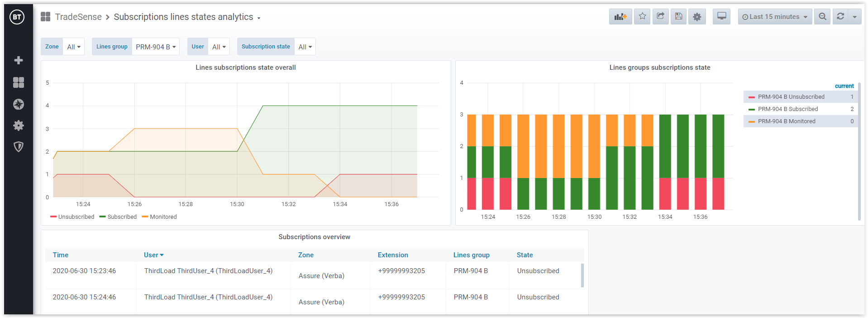Toggle PRM-904 B Unsubscribed legend entry
Screen dimensions: 868x318
pyautogui.click(x=791, y=97)
